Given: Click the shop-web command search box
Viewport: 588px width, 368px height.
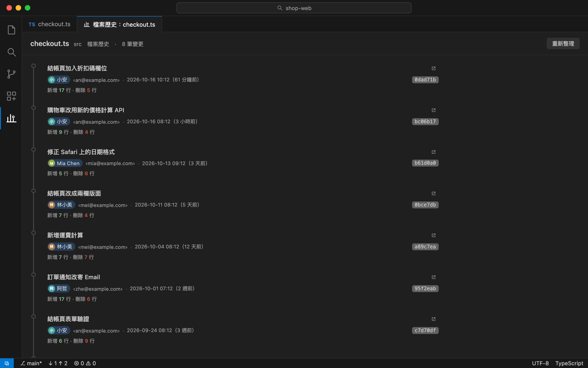Looking at the screenshot, I should [x=294, y=8].
